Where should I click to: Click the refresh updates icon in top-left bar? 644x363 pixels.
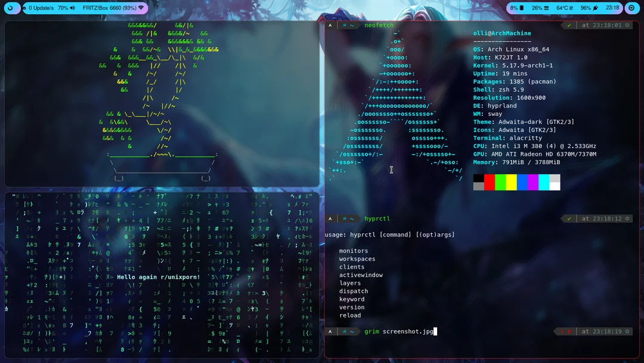coord(10,8)
